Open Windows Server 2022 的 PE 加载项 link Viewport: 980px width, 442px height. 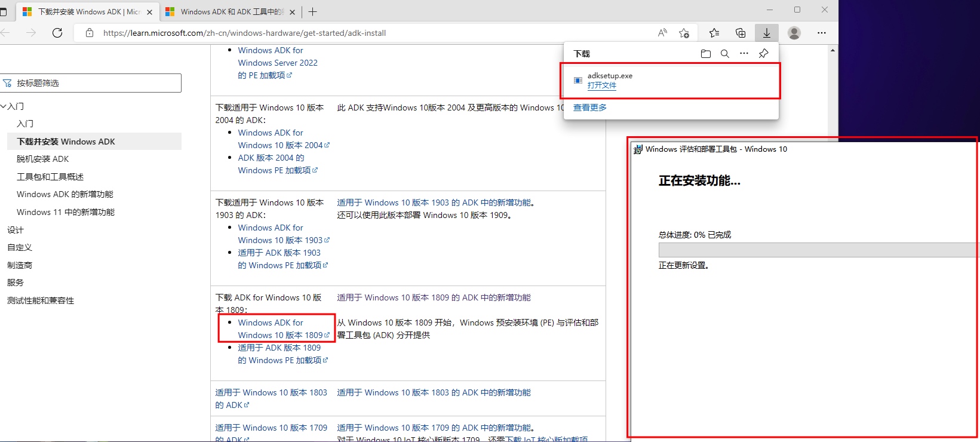point(278,63)
